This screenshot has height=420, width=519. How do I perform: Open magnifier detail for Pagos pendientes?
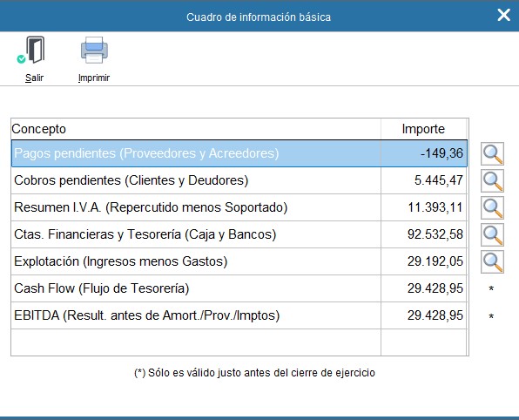pyautogui.click(x=492, y=153)
